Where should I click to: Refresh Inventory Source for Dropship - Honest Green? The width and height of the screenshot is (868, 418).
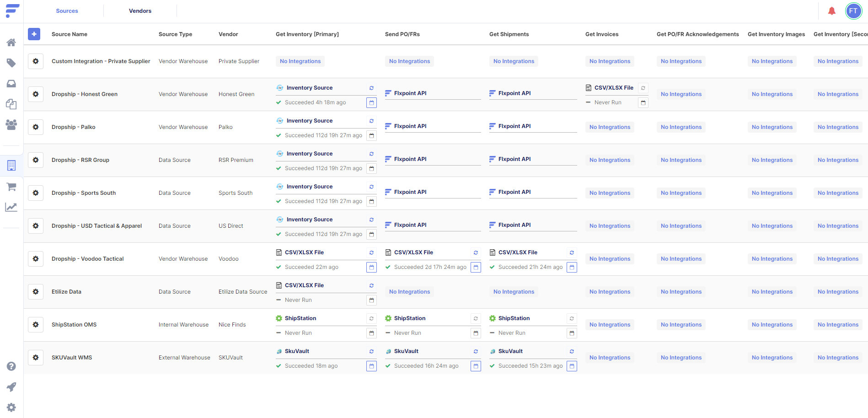click(371, 88)
